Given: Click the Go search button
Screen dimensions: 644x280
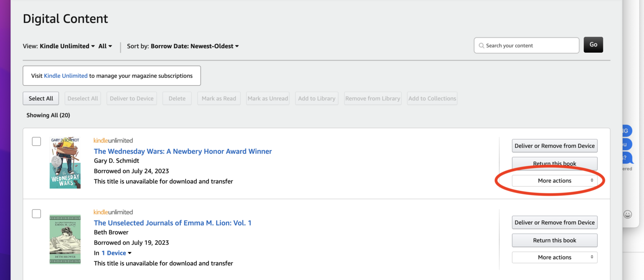Looking at the screenshot, I should coord(593,45).
